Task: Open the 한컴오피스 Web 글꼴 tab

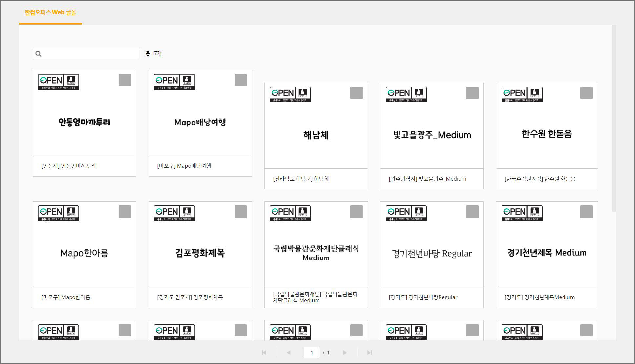Action: pyautogui.click(x=50, y=13)
